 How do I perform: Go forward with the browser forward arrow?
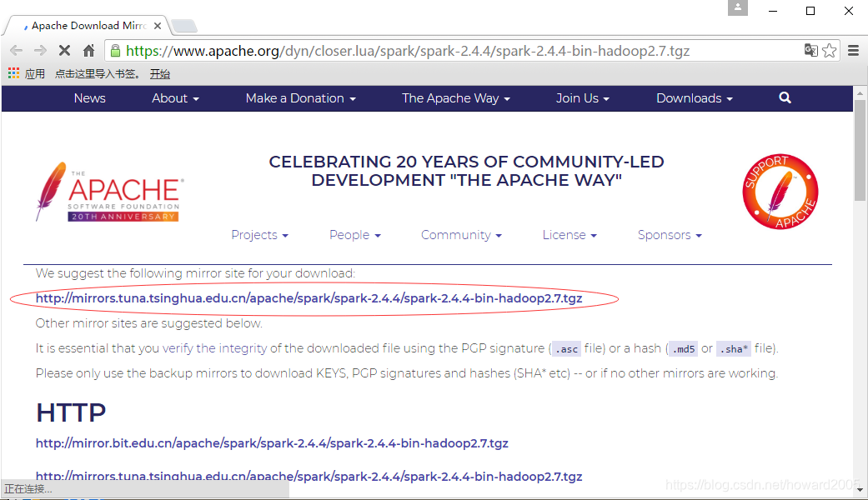[40, 51]
